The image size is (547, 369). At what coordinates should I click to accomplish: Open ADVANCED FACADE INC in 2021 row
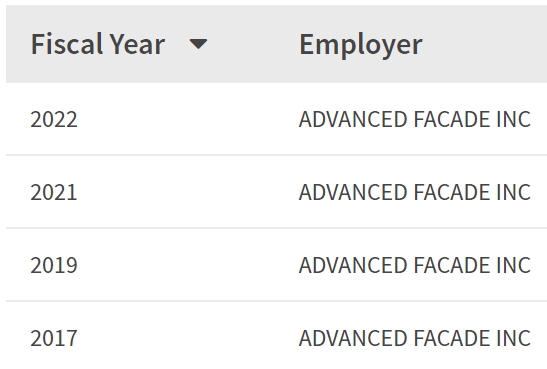pyautogui.click(x=415, y=192)
